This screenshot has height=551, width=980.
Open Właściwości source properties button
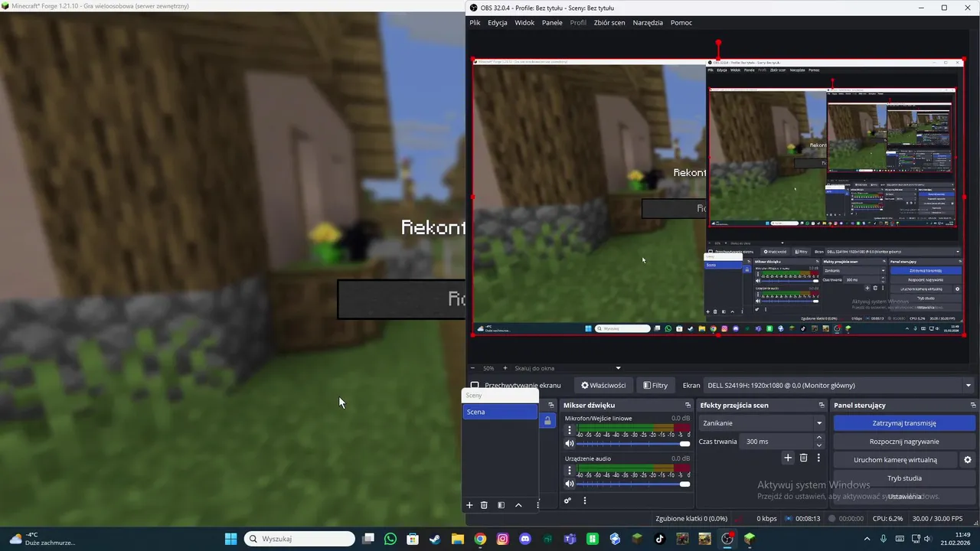click(x=603, y=385)
